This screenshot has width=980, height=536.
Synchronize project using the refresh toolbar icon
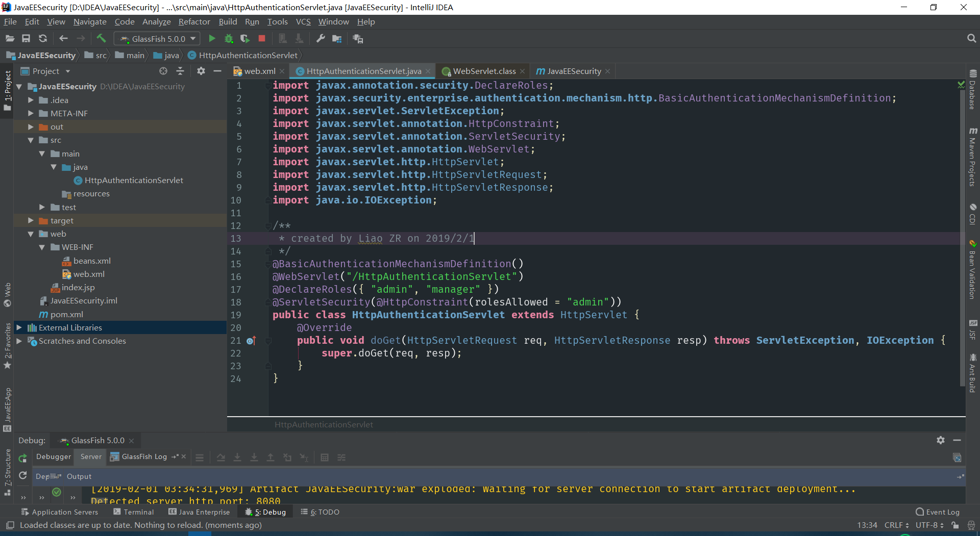click(x=43, y=39)
